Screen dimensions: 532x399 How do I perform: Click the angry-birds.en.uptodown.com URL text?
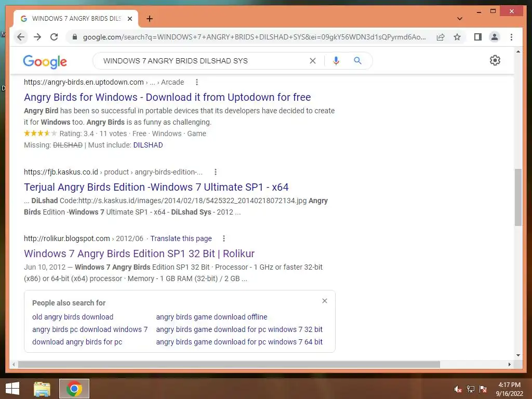84,82
